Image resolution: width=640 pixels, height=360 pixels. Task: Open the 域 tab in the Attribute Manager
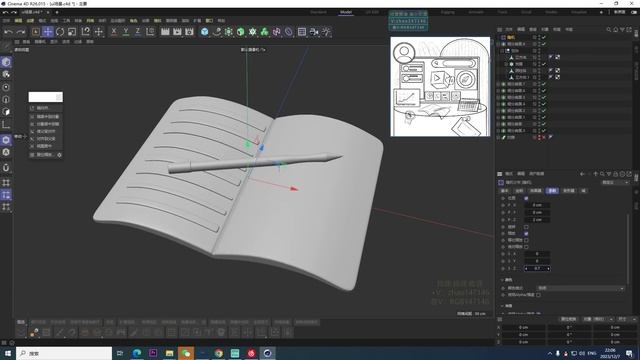tap(583, 191)
